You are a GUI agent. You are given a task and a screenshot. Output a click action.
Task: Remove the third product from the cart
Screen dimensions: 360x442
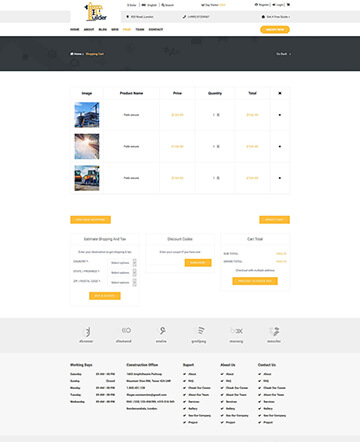[280, 178]
